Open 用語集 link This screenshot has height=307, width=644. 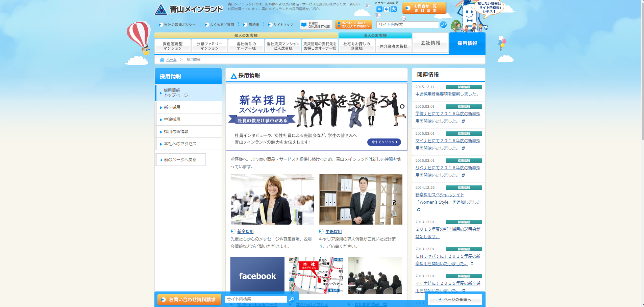coord(251,25)
